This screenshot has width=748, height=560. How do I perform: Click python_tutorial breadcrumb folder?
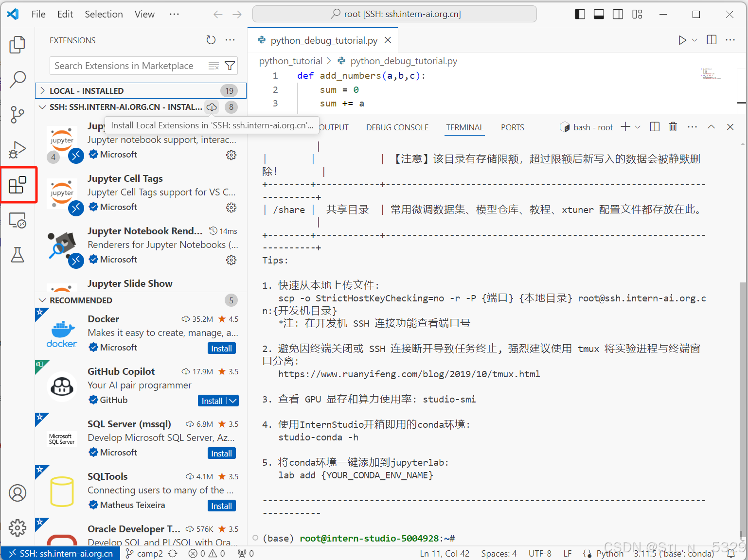290,61
